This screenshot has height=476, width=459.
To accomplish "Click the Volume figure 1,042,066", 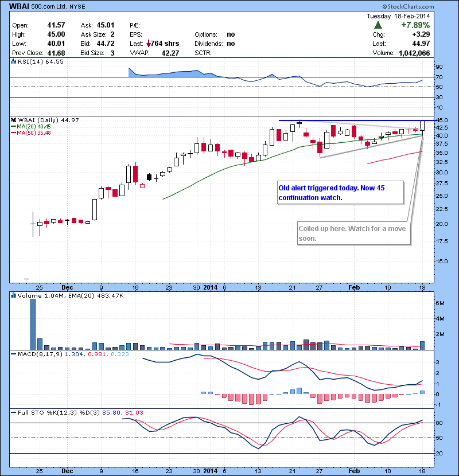I will pyautogui.click(x=414, y=53).
